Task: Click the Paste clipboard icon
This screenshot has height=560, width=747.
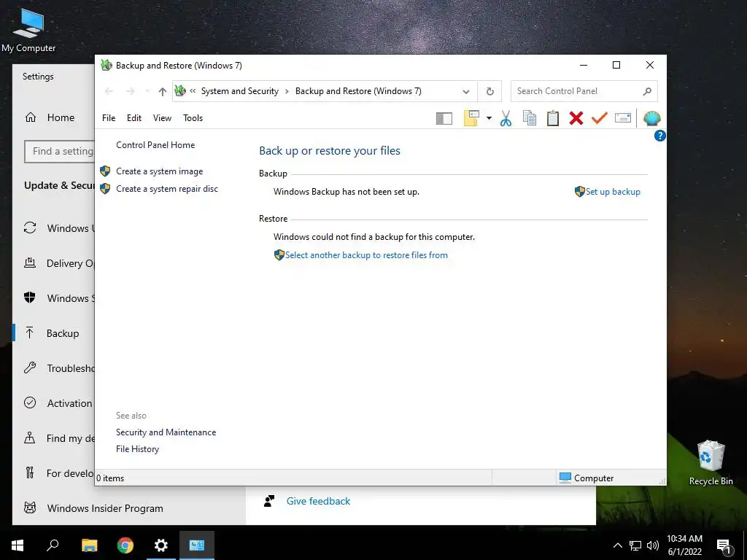Action: pos(553,118)
